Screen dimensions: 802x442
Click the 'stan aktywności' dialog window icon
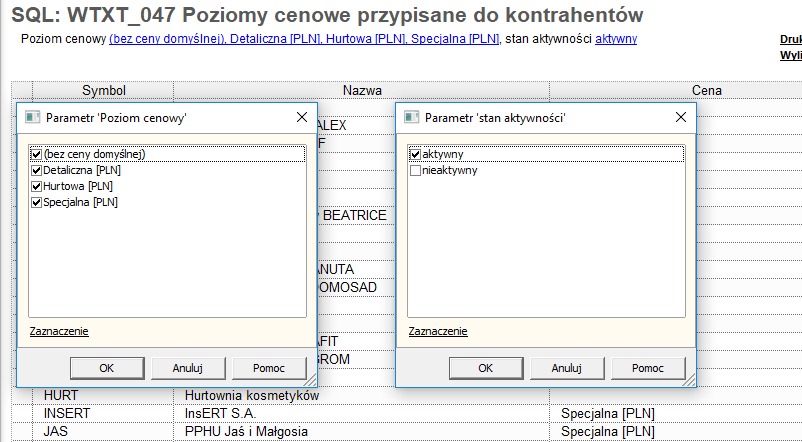pos(412,117)
